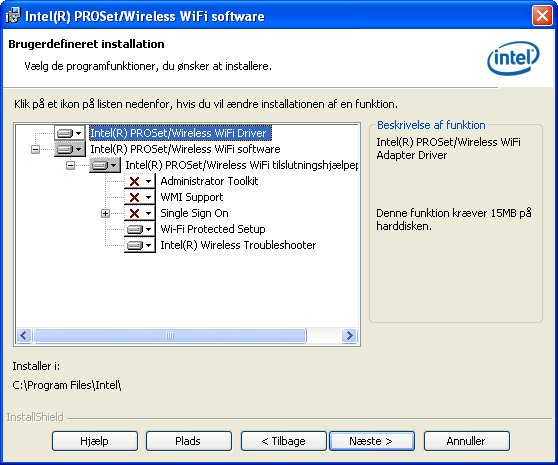This screenshot has height=465, width=558.
Task: Open install-state dropdown for WiFi tilslutningshjælpeprogram
Action: coord(105,165)
